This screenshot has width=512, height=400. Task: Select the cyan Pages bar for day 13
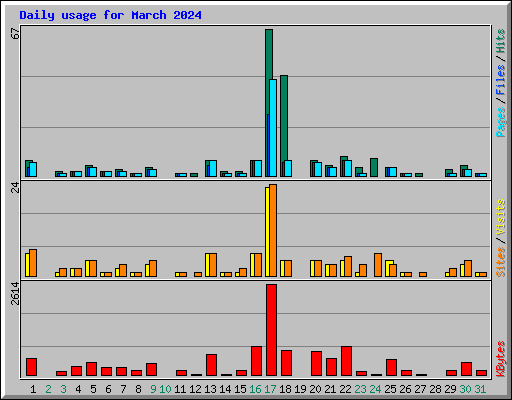213,168
